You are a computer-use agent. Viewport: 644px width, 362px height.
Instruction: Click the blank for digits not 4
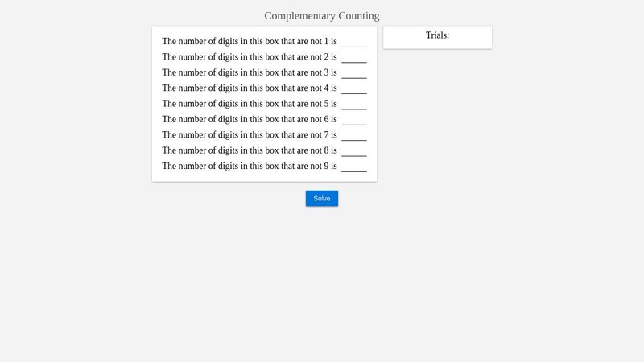(354, 88)
